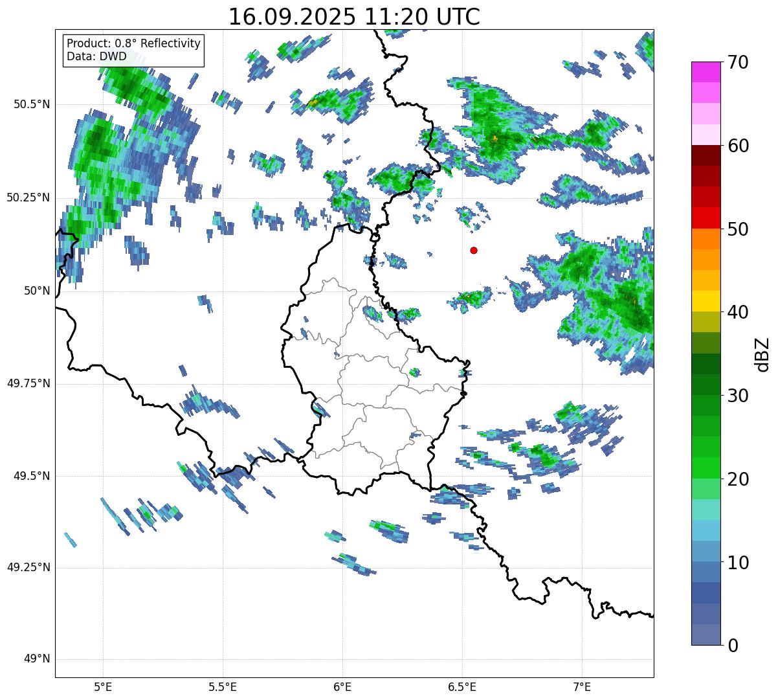Click the 50.25°N latitude label

click(28, 198)
